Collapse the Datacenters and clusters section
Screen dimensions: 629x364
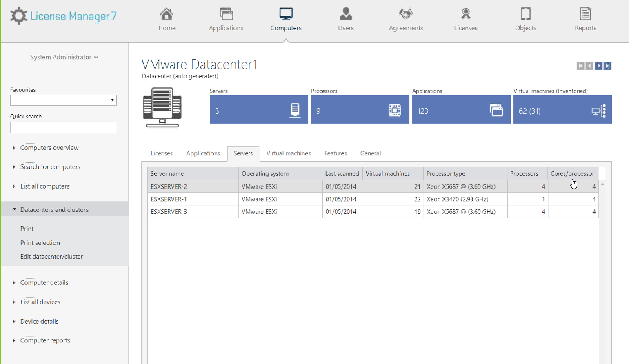[54, 209]
